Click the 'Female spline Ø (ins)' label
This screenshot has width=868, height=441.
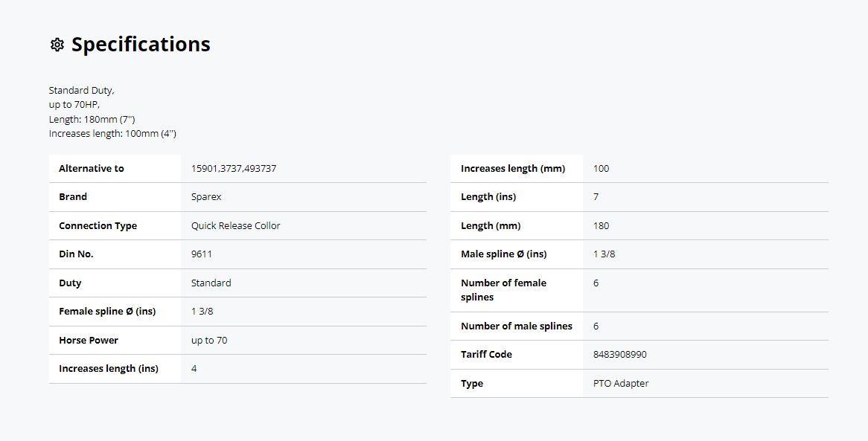pyautogui.click(x=107, y=312)
